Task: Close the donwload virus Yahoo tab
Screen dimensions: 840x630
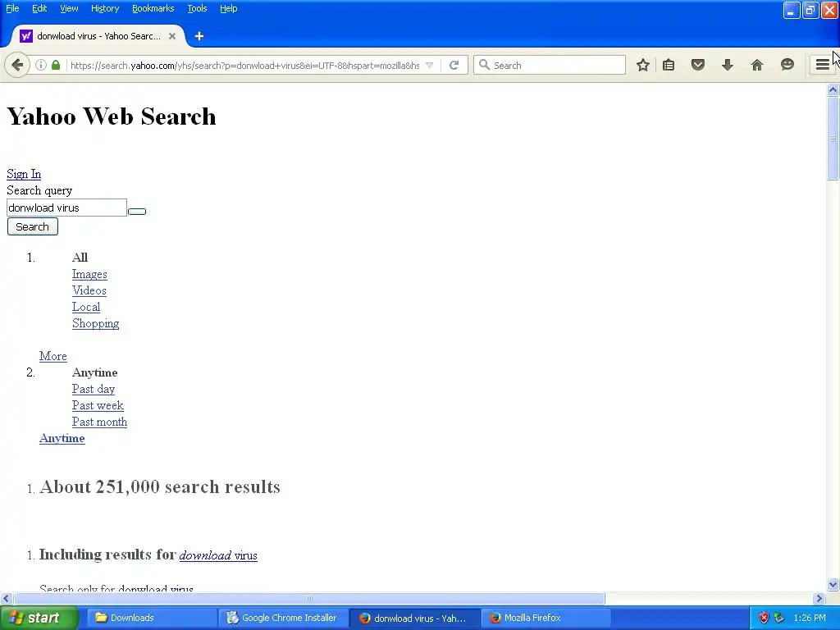Action: pos(172,36)
